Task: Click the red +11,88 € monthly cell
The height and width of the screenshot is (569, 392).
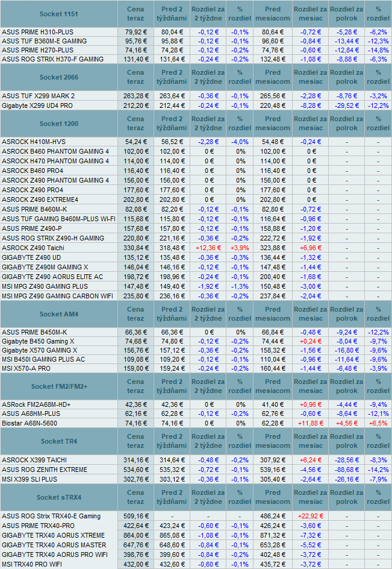Action: pyautogui.click(x=311, y=423)
